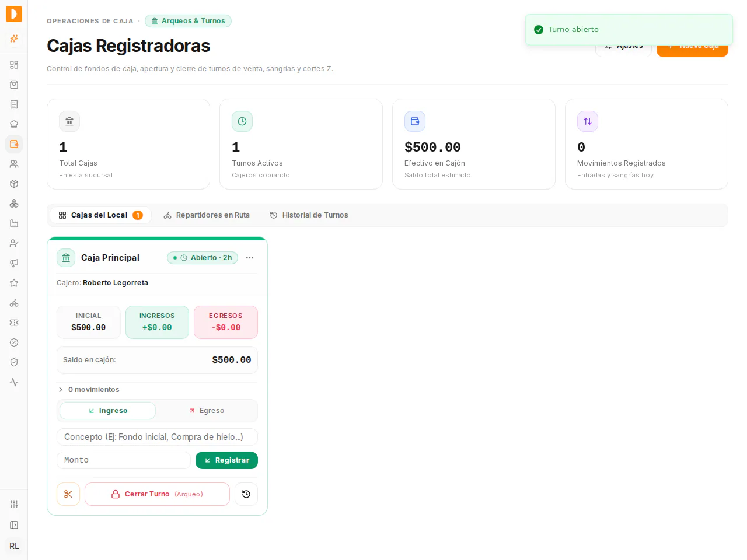Click the Turno abierto notification
The height and width of the screenshot is (560, 747).
(629, 30)
